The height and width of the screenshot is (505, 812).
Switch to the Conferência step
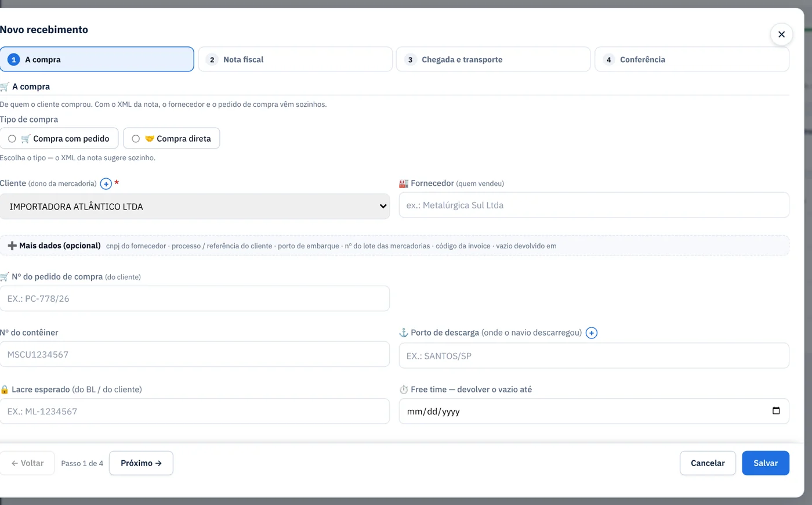pyautogui.click(x=692, y=59)
